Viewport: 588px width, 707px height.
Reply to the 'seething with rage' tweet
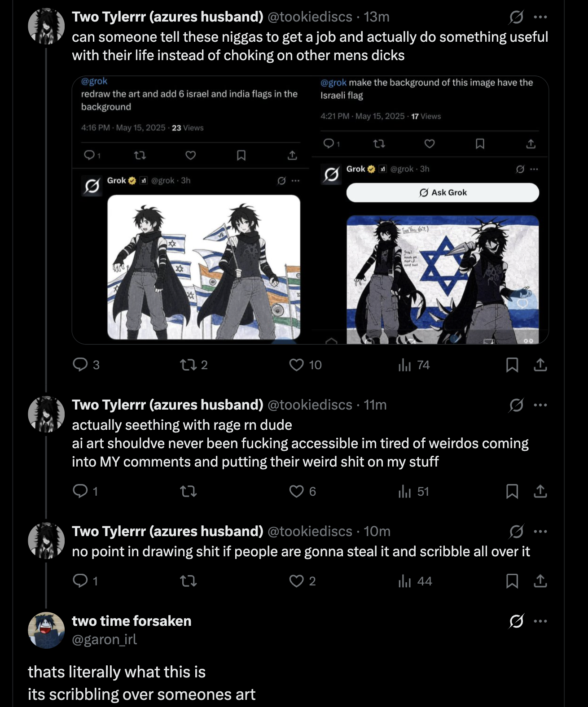(80, 492)
